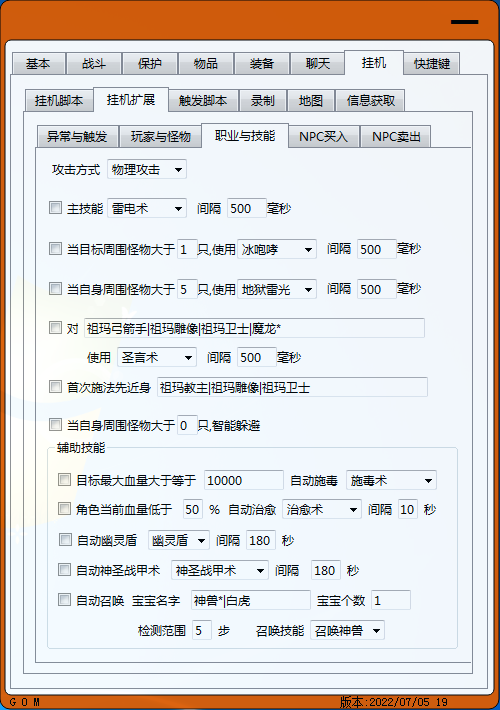Open the 冰咆哮 skill dropdown

pyautogui.click(x=277, y=249)
